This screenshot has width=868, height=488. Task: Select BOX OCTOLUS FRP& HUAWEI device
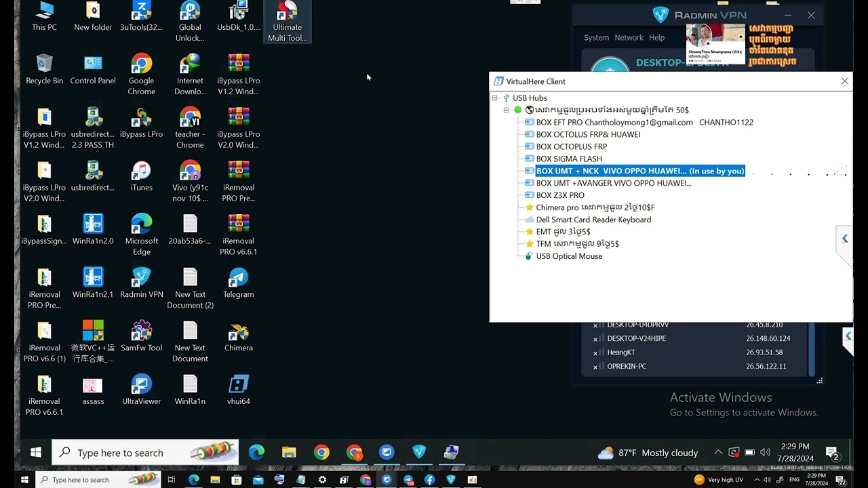click(582, 134)
